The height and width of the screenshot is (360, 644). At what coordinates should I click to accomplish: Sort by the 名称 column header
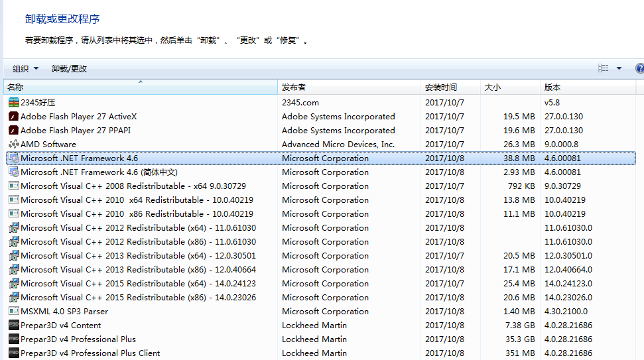[x=141, y=87]
